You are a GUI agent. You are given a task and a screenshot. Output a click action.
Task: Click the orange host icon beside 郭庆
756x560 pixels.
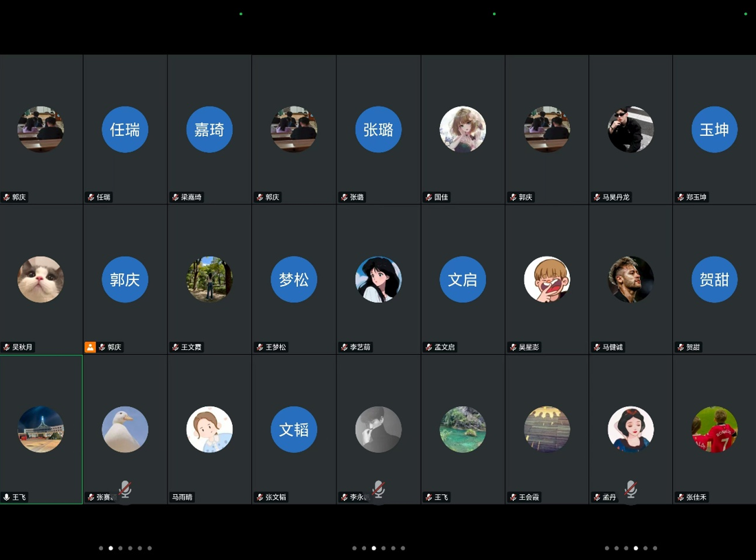pos(90,347)
